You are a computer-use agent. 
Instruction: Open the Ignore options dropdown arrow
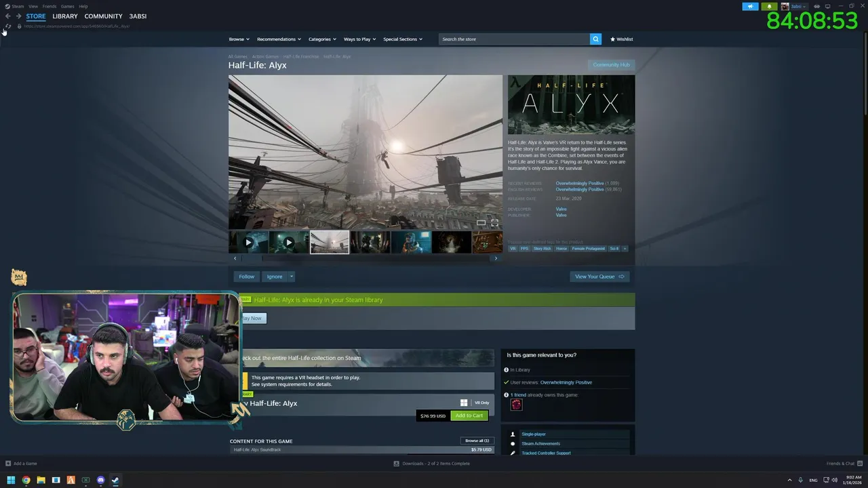point(292,277)
